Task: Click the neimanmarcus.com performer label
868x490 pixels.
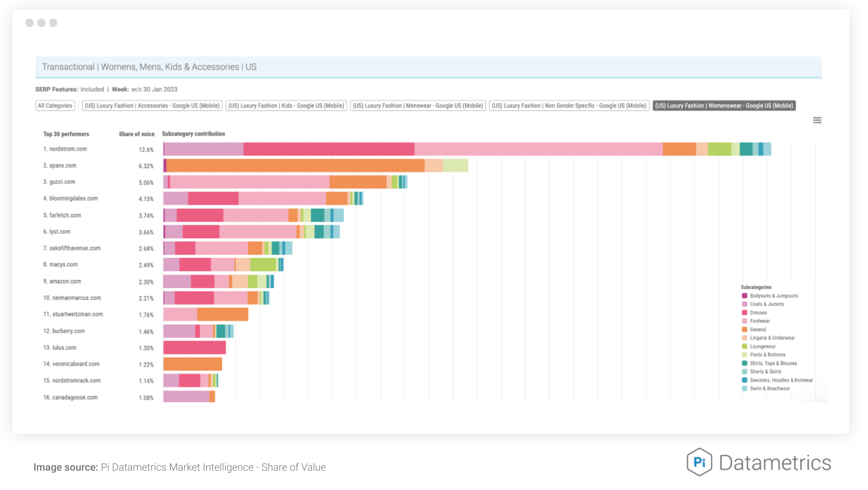Action: [72, 298]
